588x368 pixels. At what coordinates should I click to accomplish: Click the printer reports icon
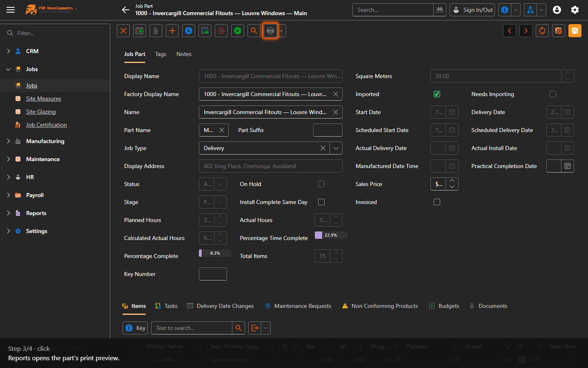(270, 31)
